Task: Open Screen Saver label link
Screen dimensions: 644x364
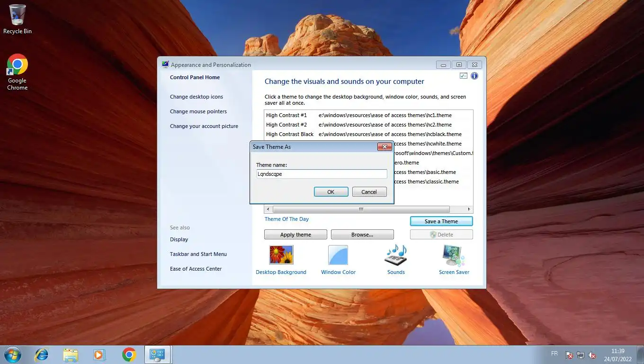Action: (454, 272)
